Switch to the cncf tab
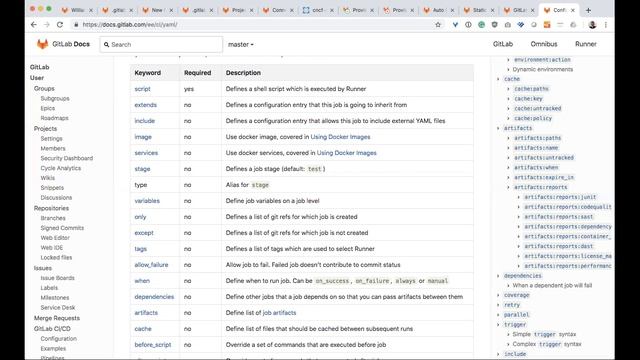The width and height of the screenshot is (640, 360). coord(318,10)
